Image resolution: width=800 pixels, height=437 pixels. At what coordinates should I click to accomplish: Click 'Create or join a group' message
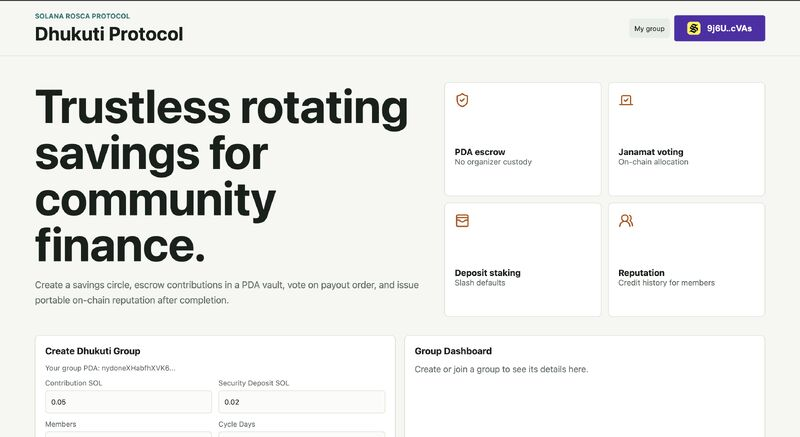(x=501, y=369)
